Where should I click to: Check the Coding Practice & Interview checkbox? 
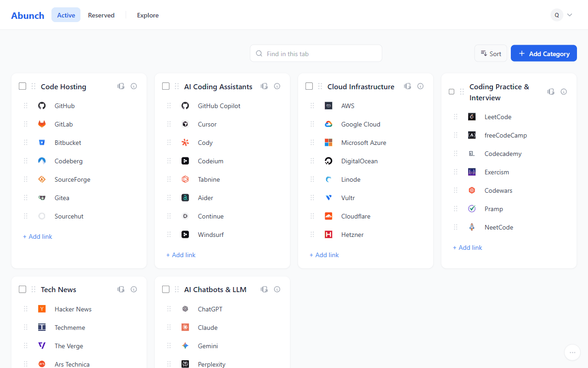coord(452,92)
